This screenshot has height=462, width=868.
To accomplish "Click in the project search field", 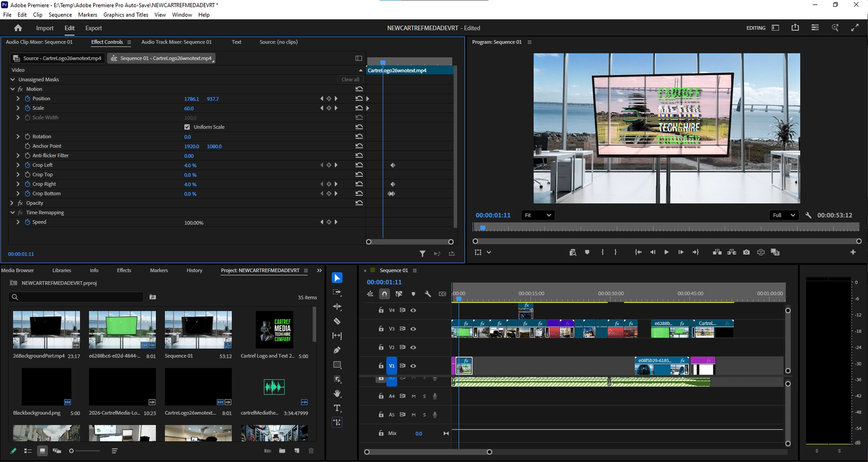I will click(76, 297).
